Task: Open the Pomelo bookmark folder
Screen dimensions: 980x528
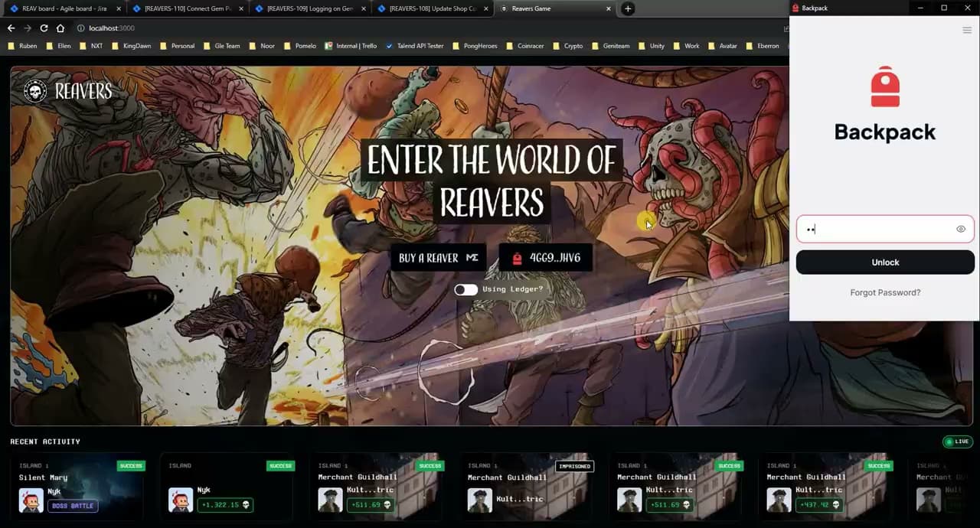Action: coord(299,46)
